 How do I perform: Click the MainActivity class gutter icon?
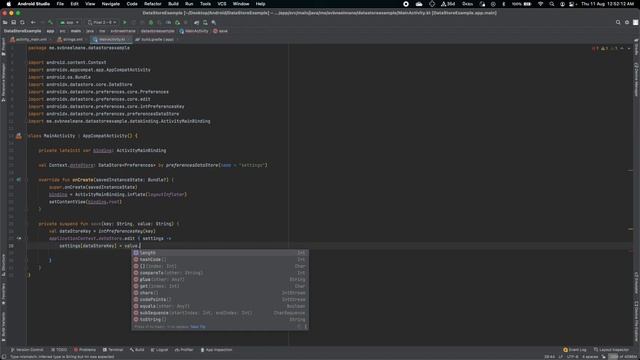click(x=19, y=136)
